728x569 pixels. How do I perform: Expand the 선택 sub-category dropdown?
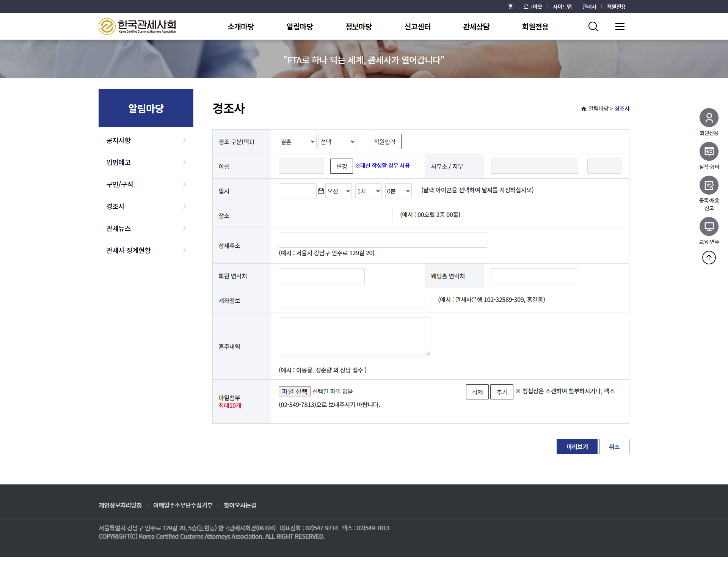(337, 141)
